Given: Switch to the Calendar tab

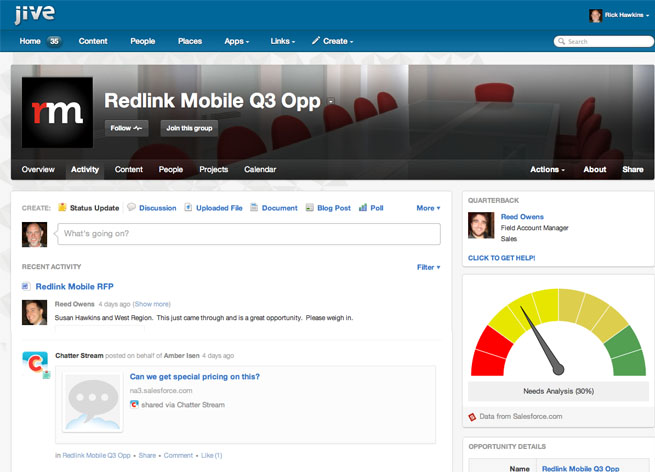Looking at the screenshot, I should click(x=260, y=169).
